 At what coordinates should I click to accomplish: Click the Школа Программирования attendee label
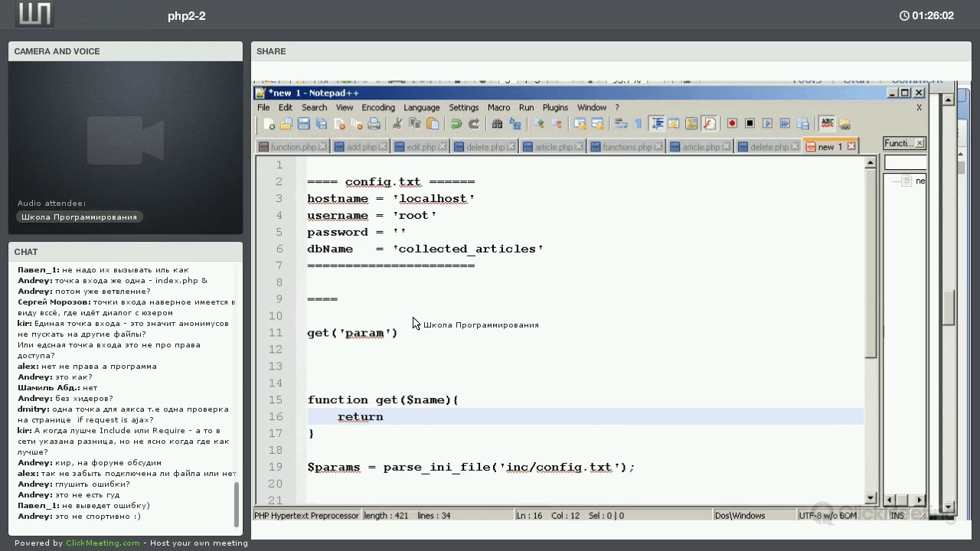79,217
